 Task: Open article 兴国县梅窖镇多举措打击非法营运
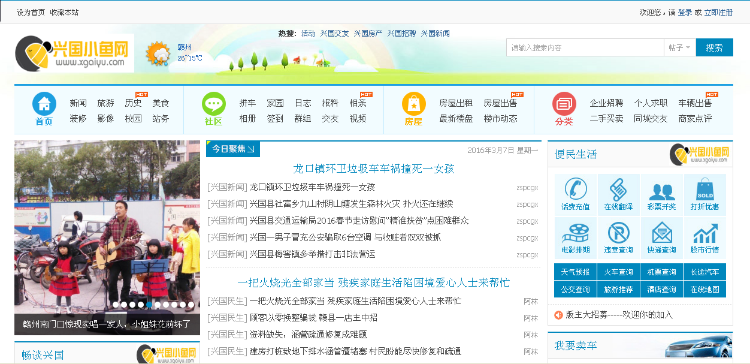tap(312, 254)
